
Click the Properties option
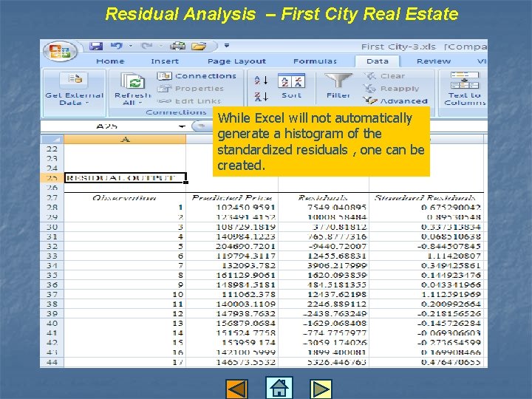(191, 89)
